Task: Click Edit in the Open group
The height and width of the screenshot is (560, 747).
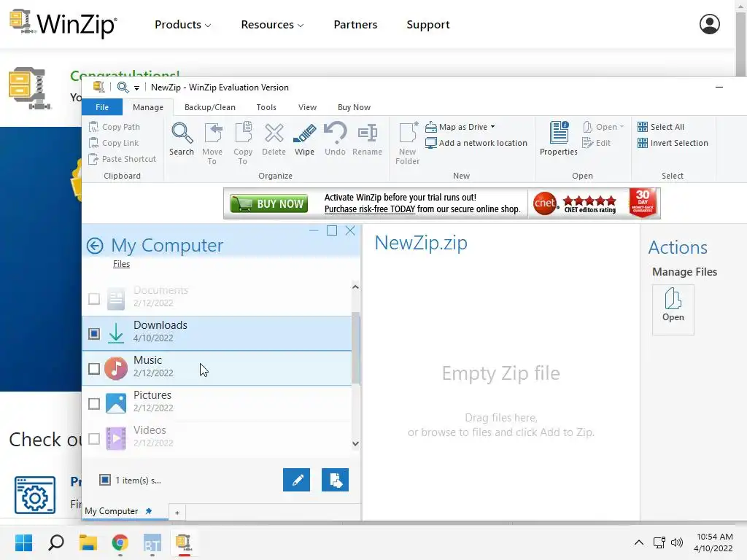Action: click(x=597, y=143)
